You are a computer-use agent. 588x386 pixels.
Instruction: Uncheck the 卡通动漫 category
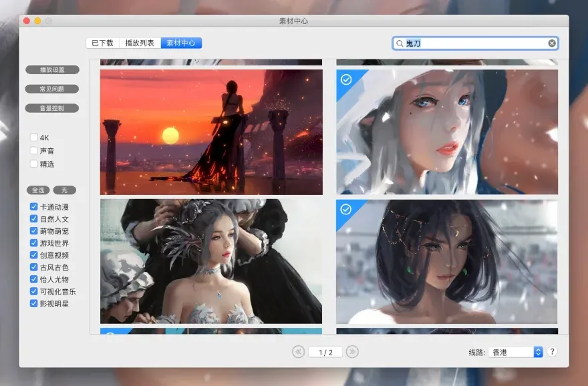pos(34,206)
